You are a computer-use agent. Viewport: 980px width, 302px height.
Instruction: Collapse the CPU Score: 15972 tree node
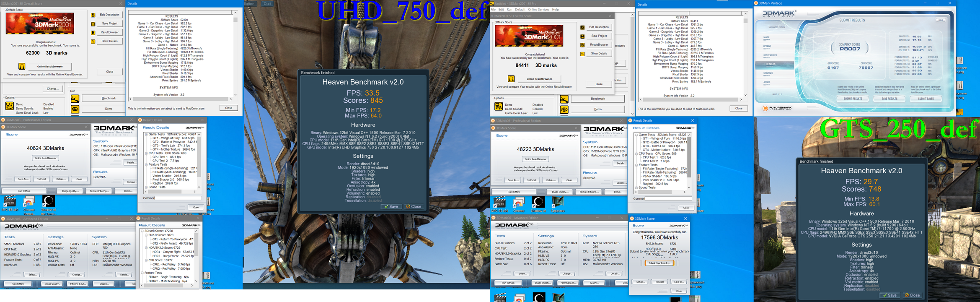pos(146,260)
